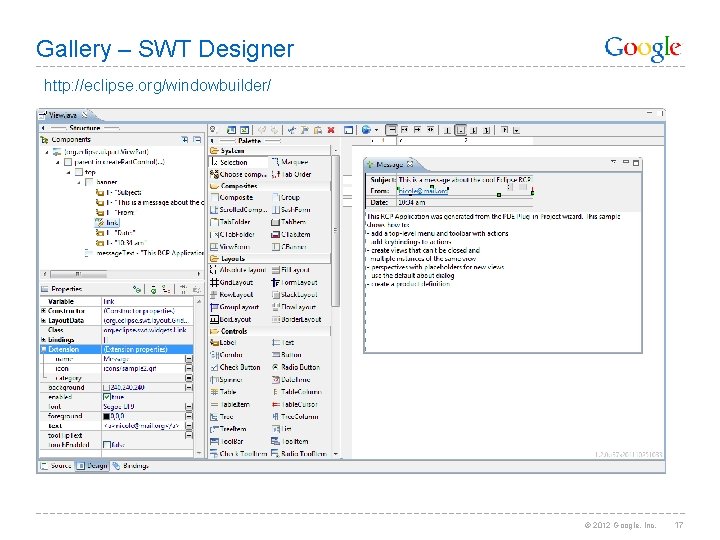Expand the LayoutData property row
The width and height of the screenshot is (720, 540).
(44, 321)
